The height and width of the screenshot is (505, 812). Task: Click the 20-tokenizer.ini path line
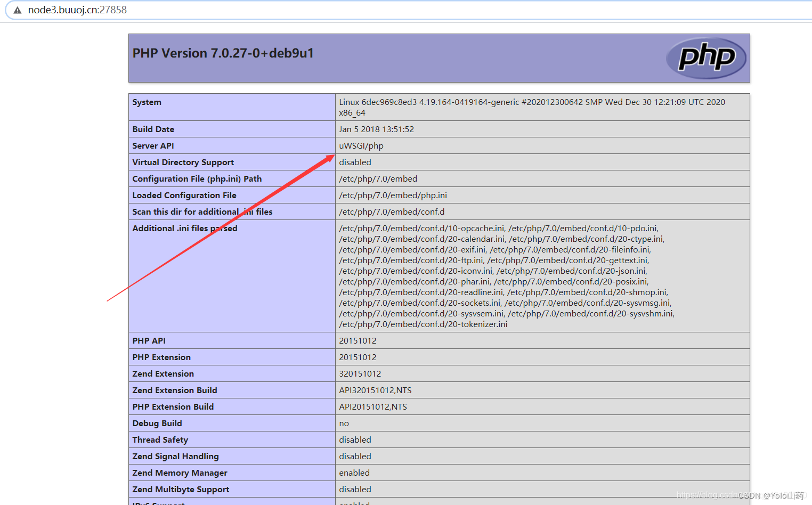423,324
